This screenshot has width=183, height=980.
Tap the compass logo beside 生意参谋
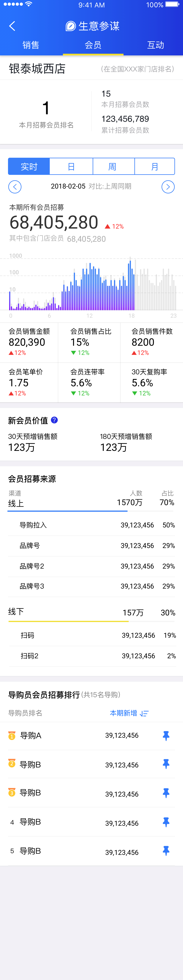pos(71,26)
